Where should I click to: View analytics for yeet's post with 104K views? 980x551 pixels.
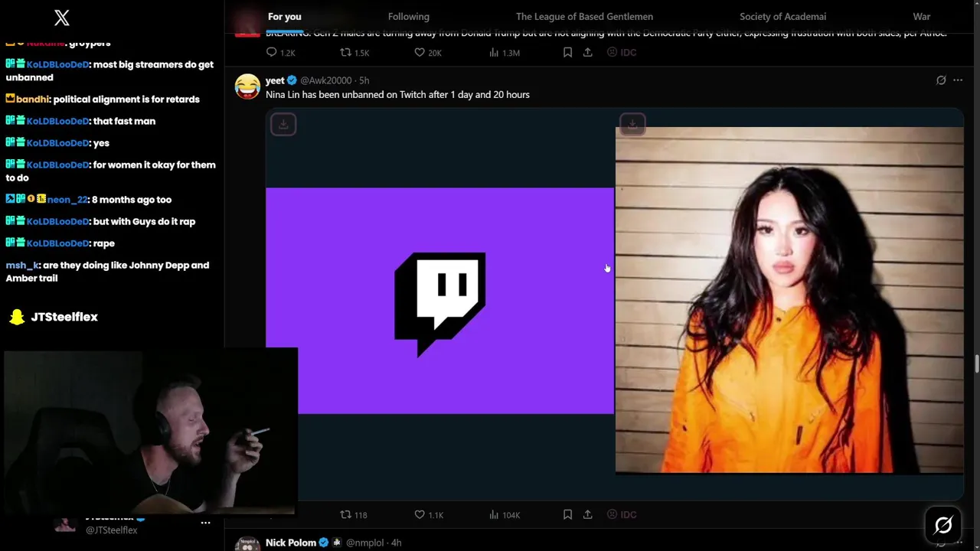pos(504,514)
